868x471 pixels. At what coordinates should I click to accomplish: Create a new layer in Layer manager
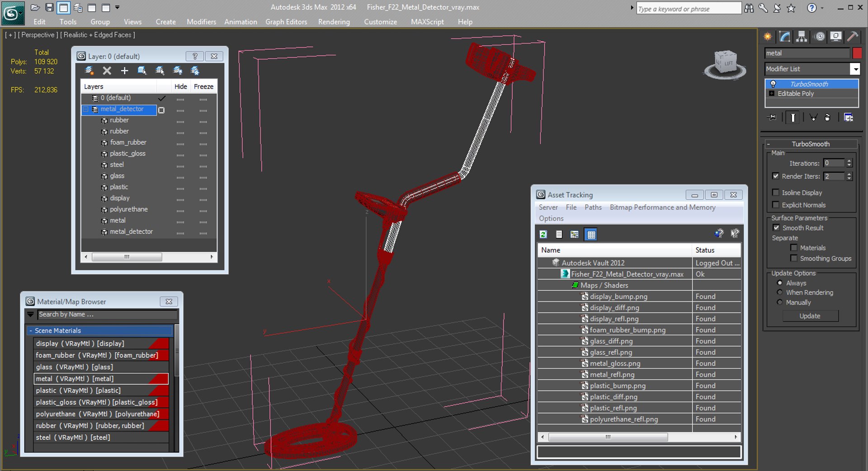[89, 71]
